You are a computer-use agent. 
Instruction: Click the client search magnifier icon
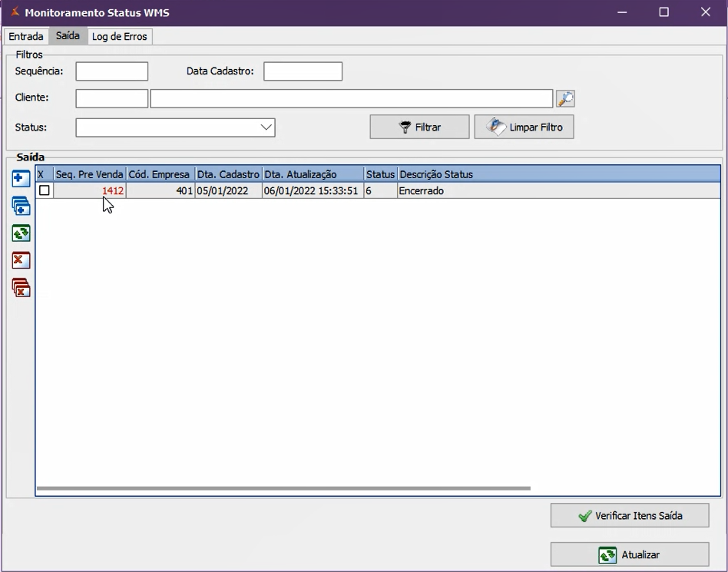565,98
